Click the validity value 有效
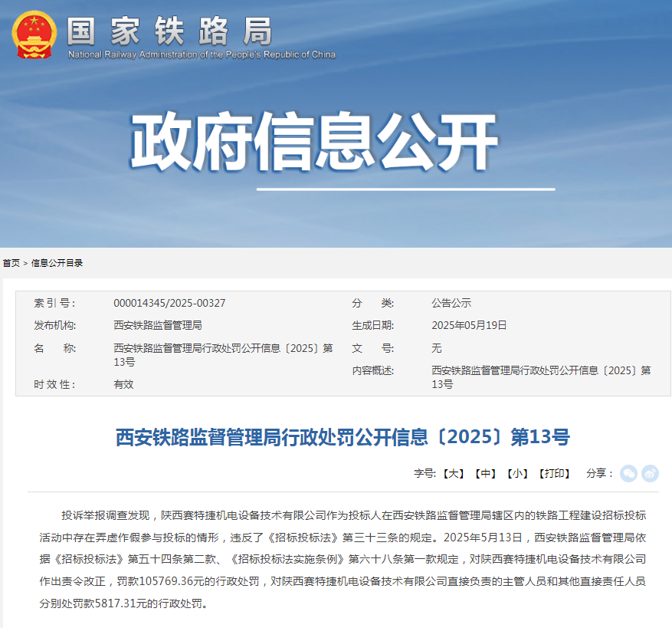The image size is (672, 628). (x=123, y=384)
